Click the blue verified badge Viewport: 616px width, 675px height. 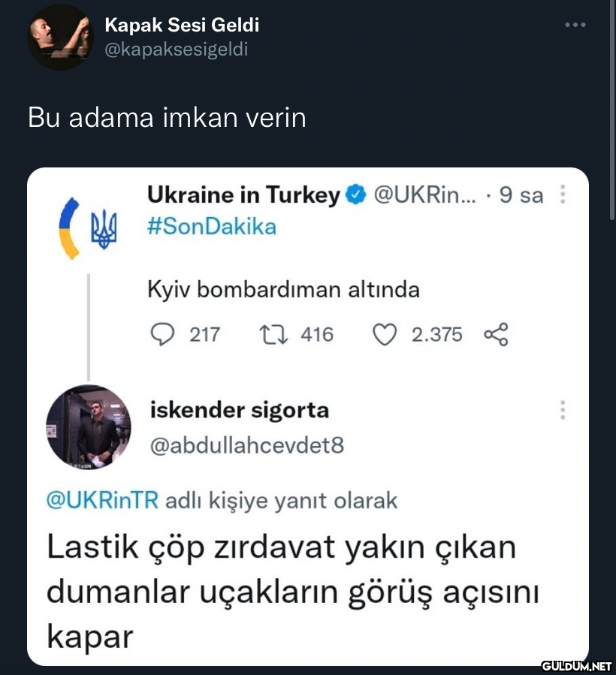pyautogui.click(x=355, y=195)
